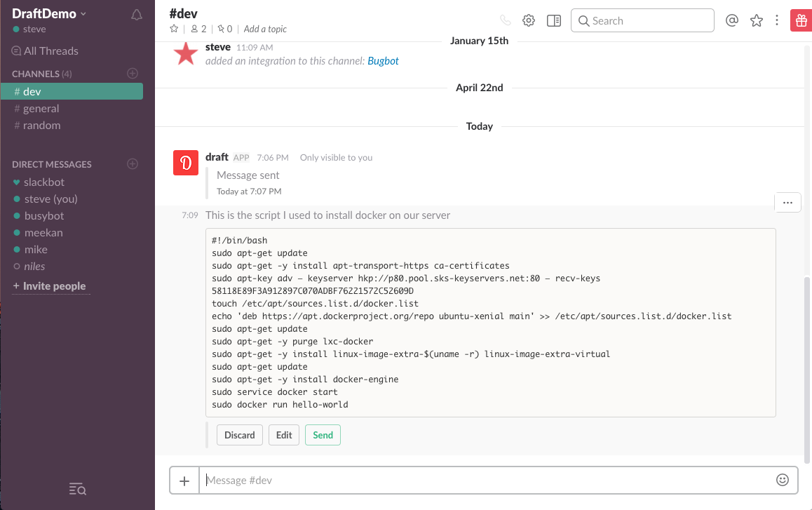Click the 7:09 message timestamp
Screen dimensions: 812x510
(x=190, y=215)
